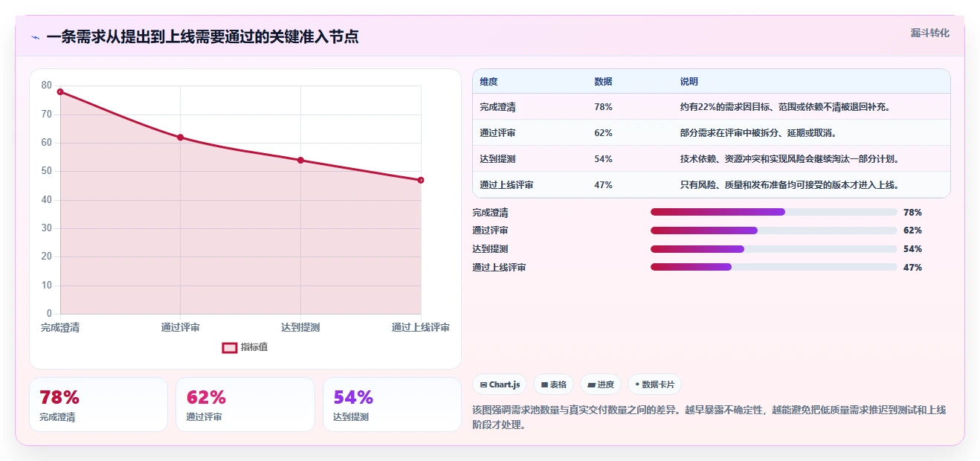Click the chart data point for 达到提测
The height and width of the screenshot is (461, 980).
pyautogui.click(x=300, y=160)
